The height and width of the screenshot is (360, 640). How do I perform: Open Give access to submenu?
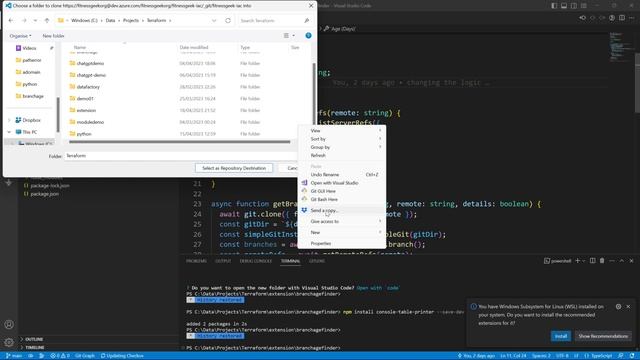coord(342,222)
